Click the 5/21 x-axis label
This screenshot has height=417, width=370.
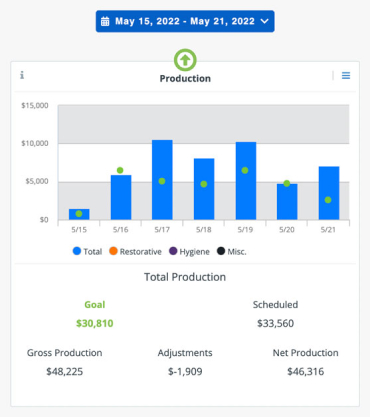pos(328,230)
